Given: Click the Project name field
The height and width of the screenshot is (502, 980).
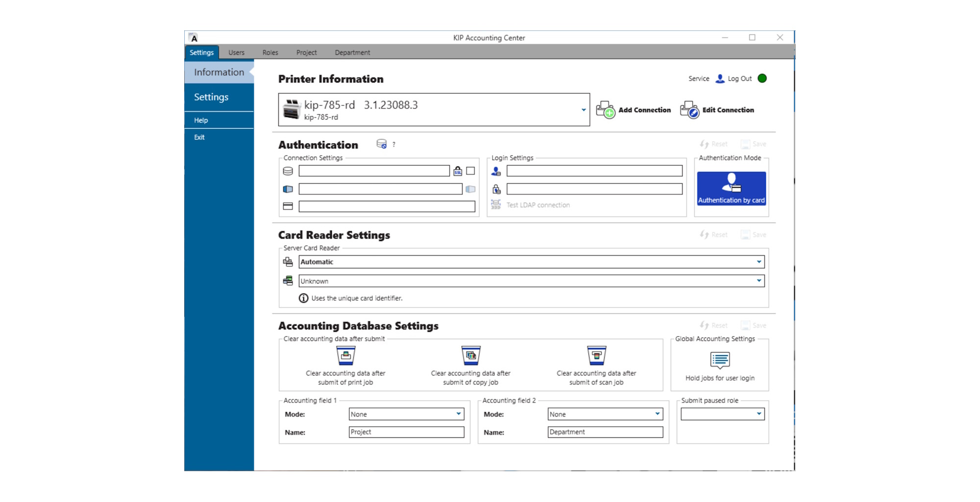Looking at the screenshot, I should [x=406, y=432].
